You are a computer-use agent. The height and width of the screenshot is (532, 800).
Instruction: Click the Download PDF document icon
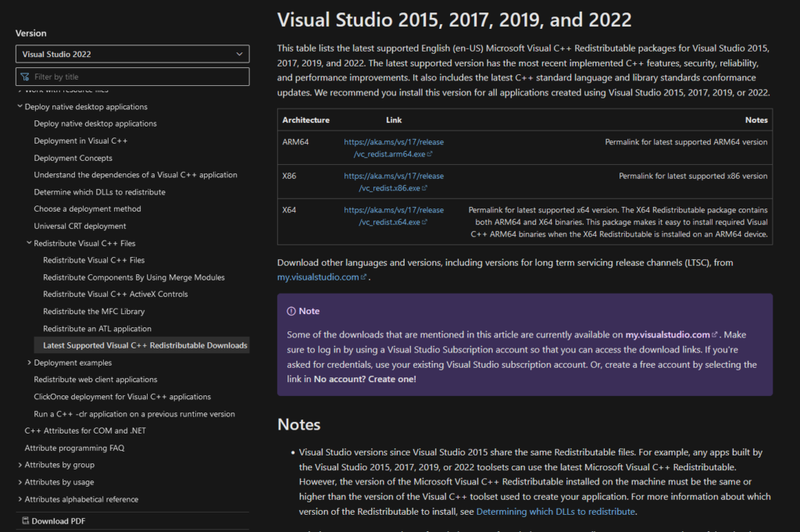(x=26, y=521)
